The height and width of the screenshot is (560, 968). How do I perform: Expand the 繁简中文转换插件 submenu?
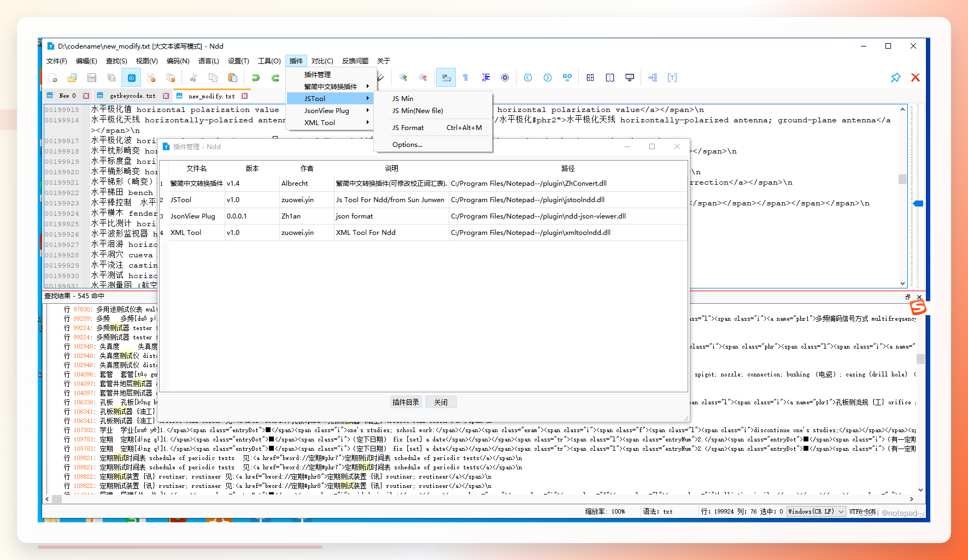click(x=332, y=86)
